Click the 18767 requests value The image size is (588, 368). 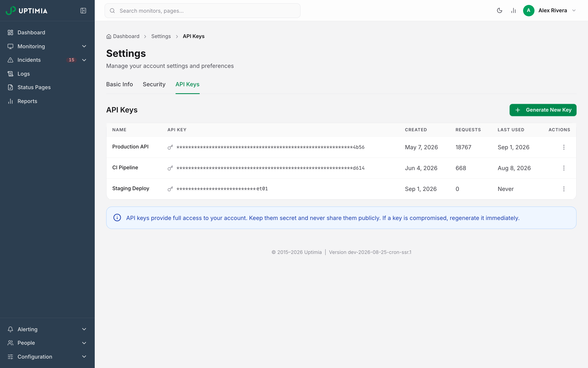click(x=463, y=147)
